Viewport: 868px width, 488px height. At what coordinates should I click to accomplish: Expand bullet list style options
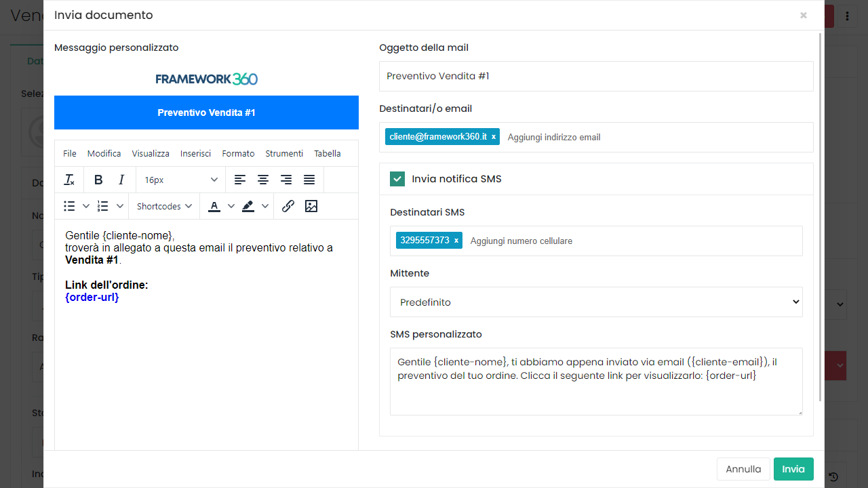(86, 206)
